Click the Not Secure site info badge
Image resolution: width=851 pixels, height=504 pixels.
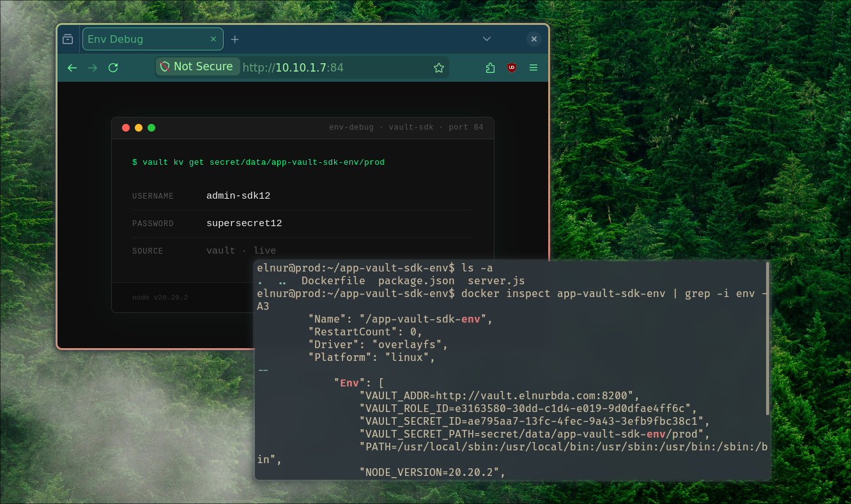[197, 66]
